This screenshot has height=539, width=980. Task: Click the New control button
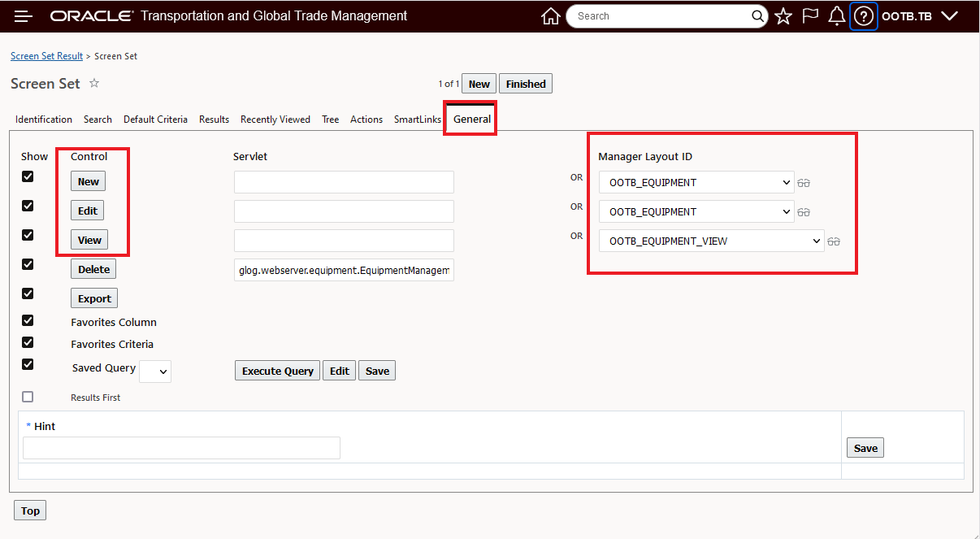tap(89, 181)
